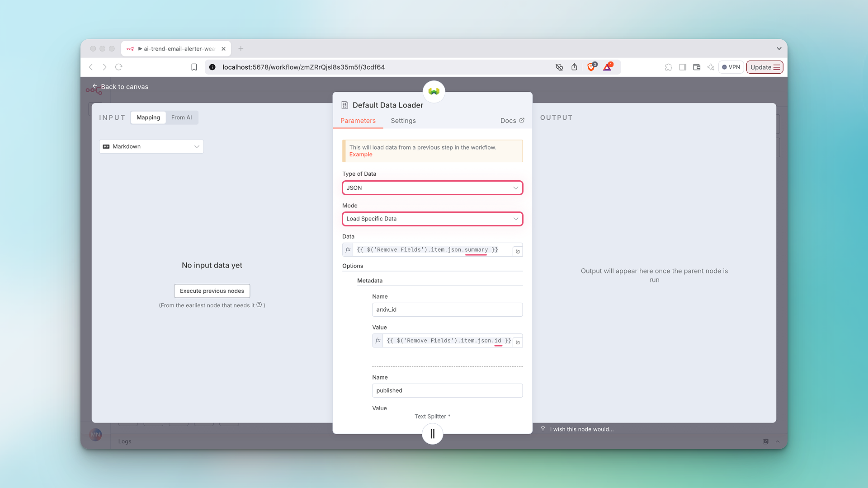Go back to the canvas
Screen dimensions: 868x488
(120, 86)
